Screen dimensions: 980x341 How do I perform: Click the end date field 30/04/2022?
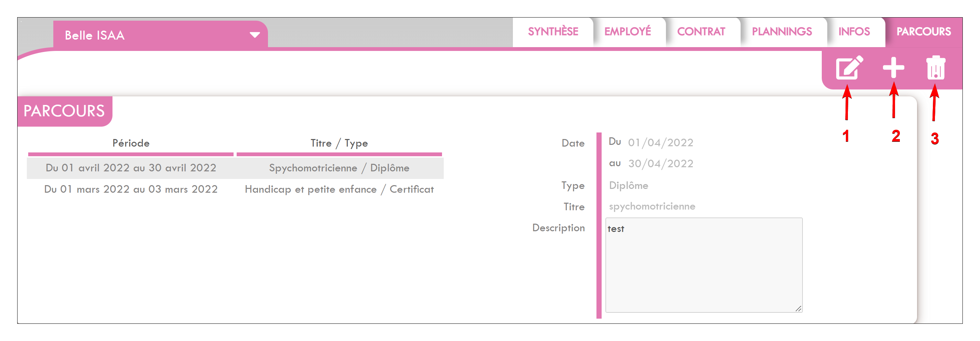click(x=660, y=164)
